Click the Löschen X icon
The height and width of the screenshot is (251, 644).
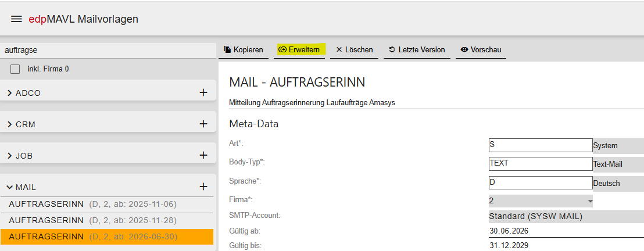tap(339, 50)
